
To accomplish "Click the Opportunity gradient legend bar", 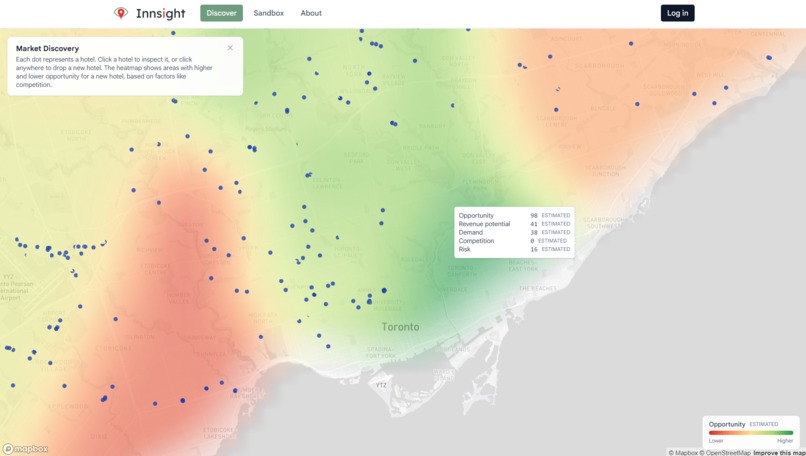I will (x=751, y=433).
